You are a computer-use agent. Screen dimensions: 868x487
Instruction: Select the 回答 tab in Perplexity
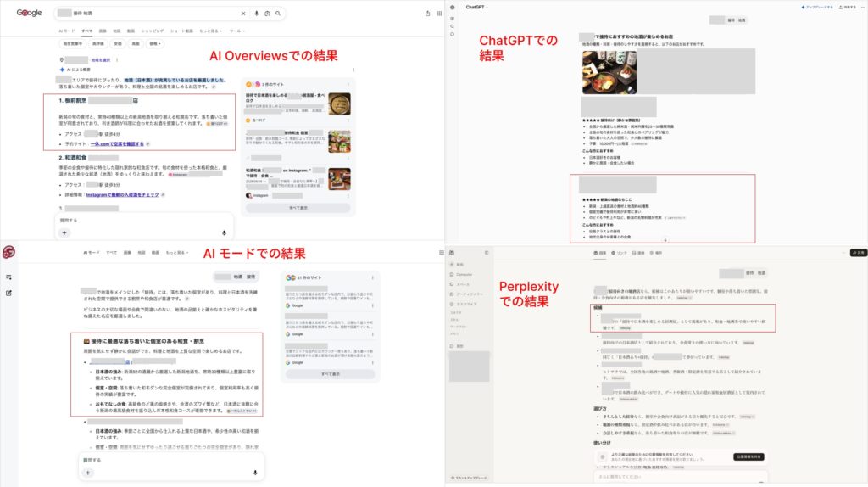[x=599, y=253]
